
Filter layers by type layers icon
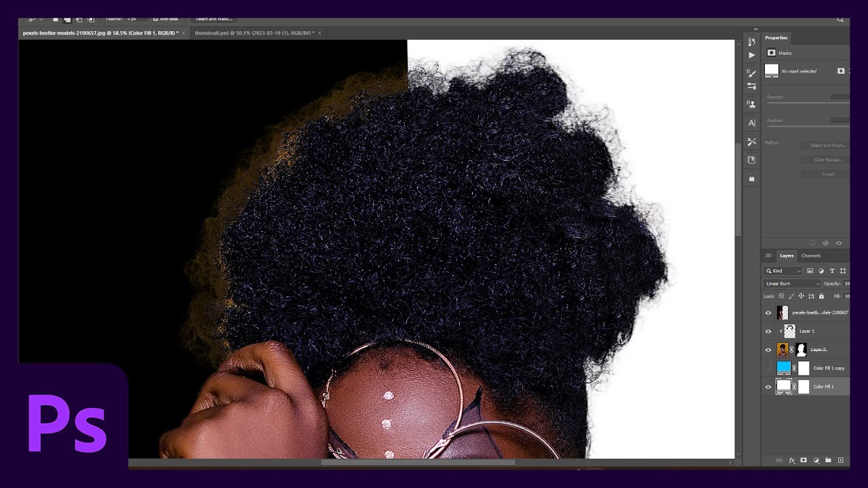tap(832, 270)
